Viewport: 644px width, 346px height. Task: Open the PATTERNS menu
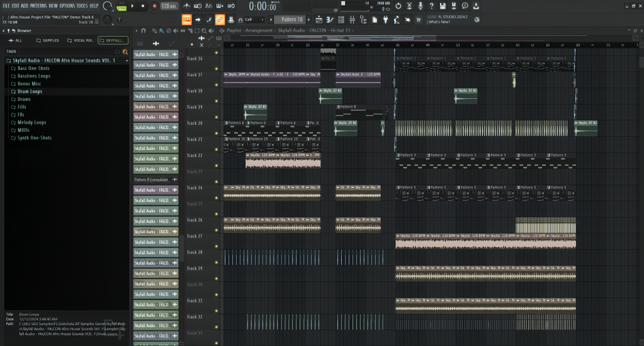[x=38, y=6]
